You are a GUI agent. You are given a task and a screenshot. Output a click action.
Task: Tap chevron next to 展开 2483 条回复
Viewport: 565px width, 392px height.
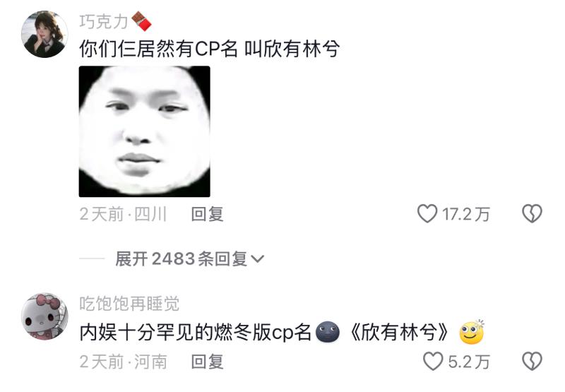point(257,259)
